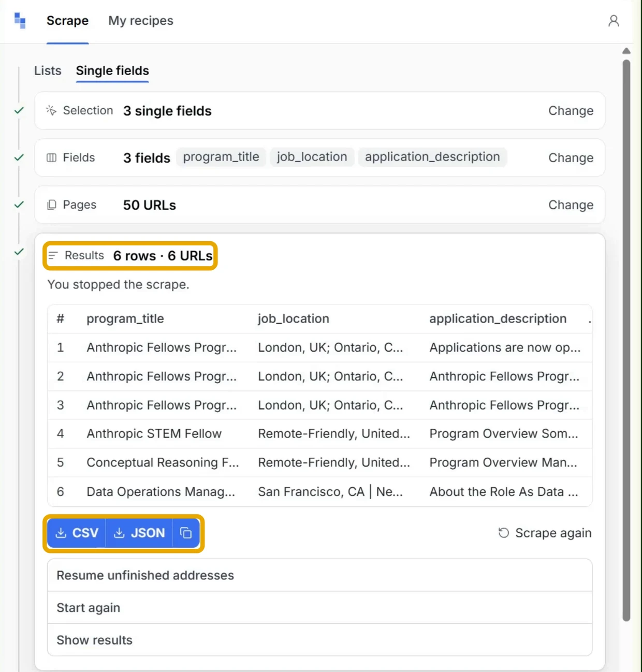Click the application_description field chip
The height and width of the screenshot is (672, 642).
[432, 157]
